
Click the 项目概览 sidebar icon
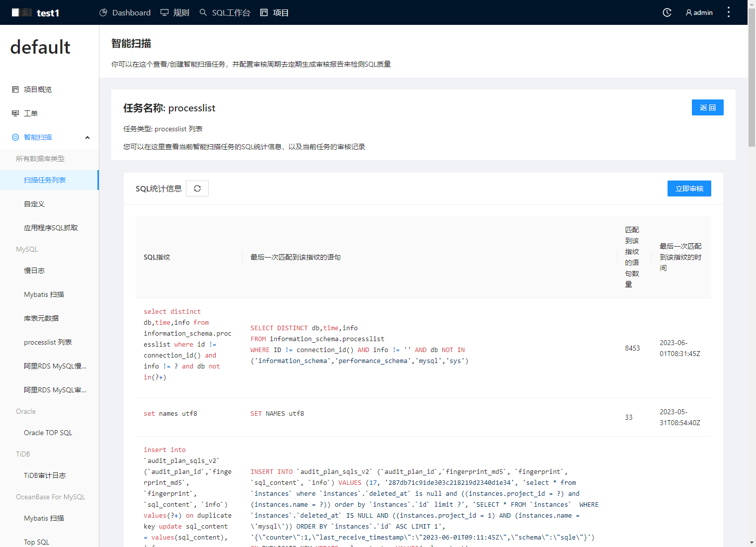[x=15, y=90]
